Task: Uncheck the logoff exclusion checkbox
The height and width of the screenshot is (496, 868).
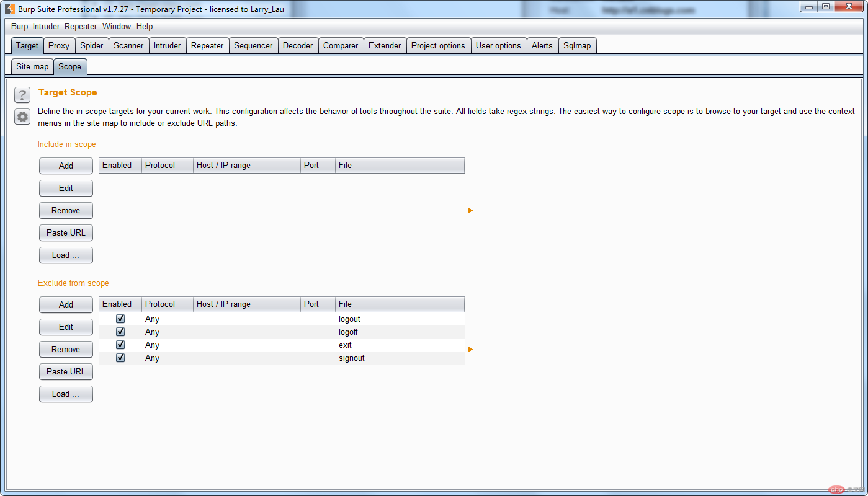Action: 120,332
